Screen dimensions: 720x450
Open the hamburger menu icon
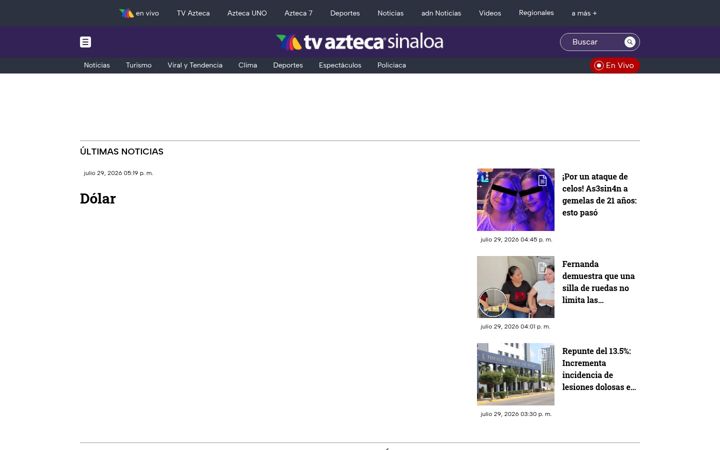[x=85, y=42]
